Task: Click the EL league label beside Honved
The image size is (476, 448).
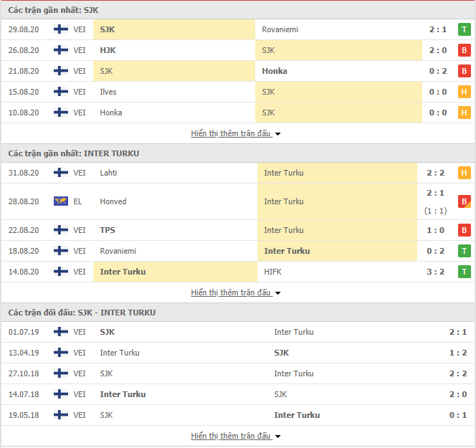Action: pyautogui.click(x=77, y=201)
